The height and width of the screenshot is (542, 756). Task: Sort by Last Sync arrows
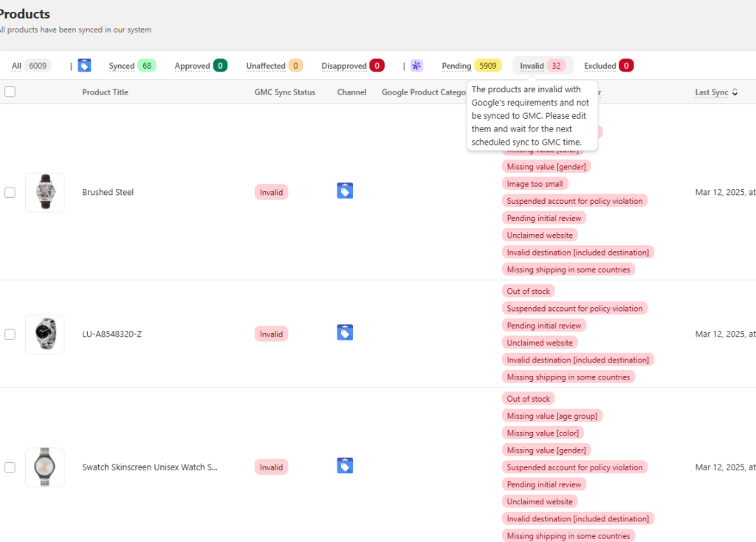pyautogui.click(x=735, y=92)
